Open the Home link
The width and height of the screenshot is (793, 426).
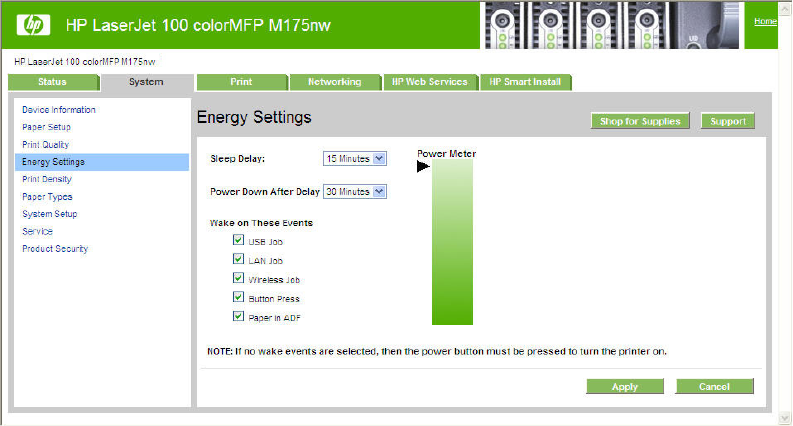point(765,21)
